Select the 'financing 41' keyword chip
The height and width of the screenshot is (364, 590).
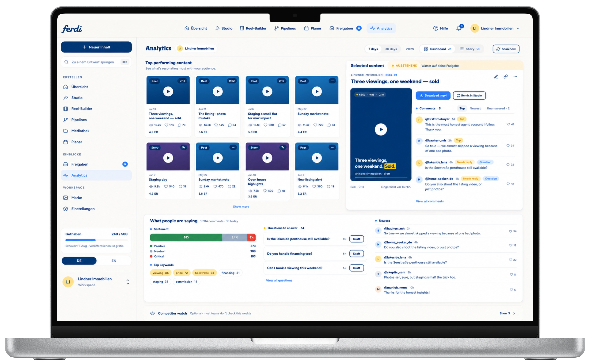pos(230,273)
